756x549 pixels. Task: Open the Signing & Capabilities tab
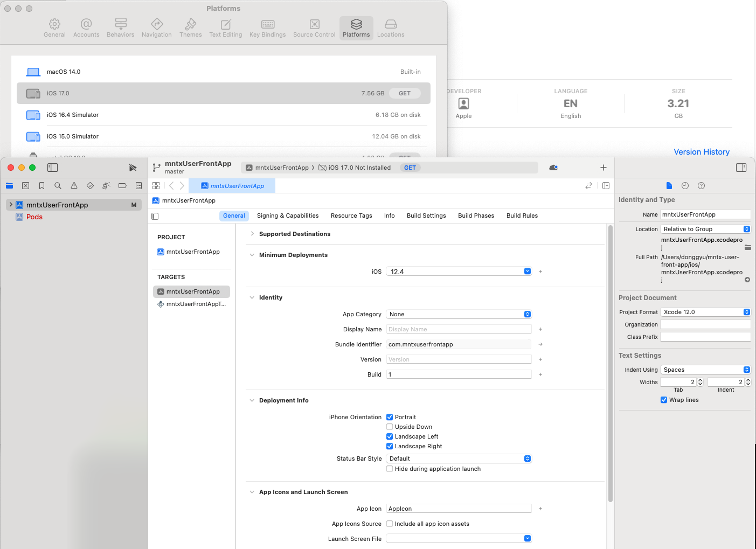[x=288, y=216]
